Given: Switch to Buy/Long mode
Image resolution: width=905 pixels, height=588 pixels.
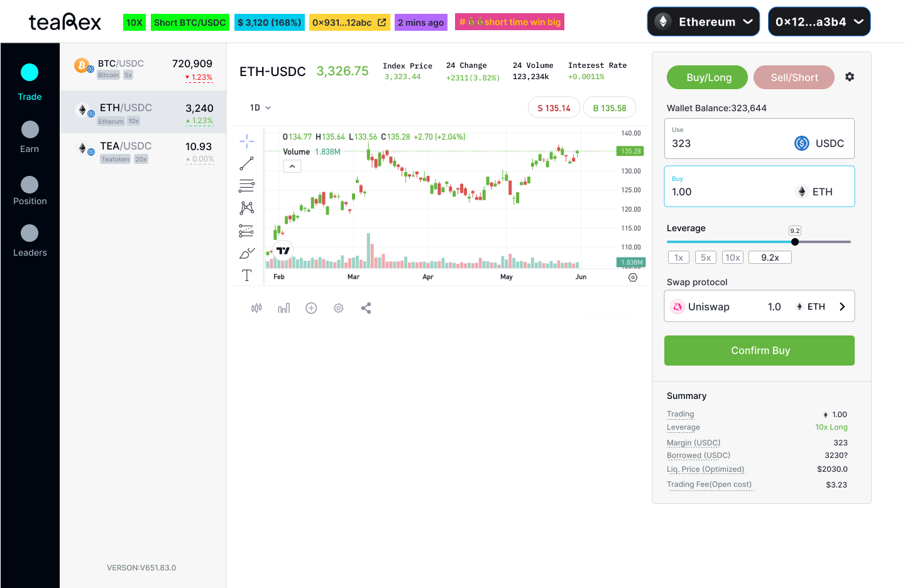Looking at the screenshot, I should [x=708, y=77].
